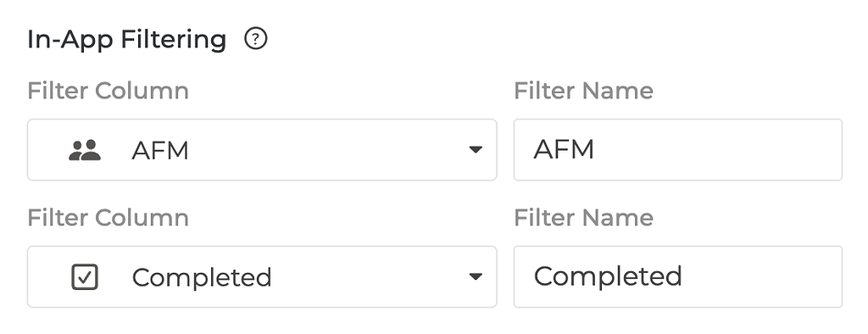The image size is (868, 334).
Task: Focus the AFM Filter Name field
Action: 678,149
